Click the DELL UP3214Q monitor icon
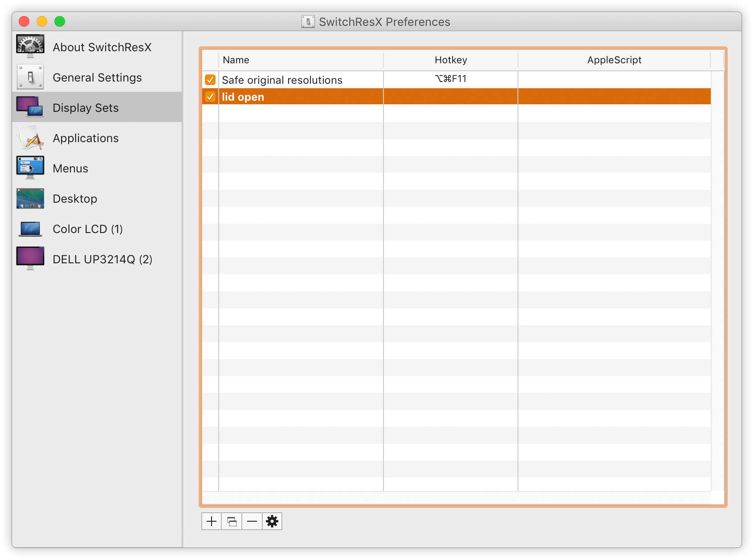The height and width of the screenshot is (560, 754). (30, 258)
